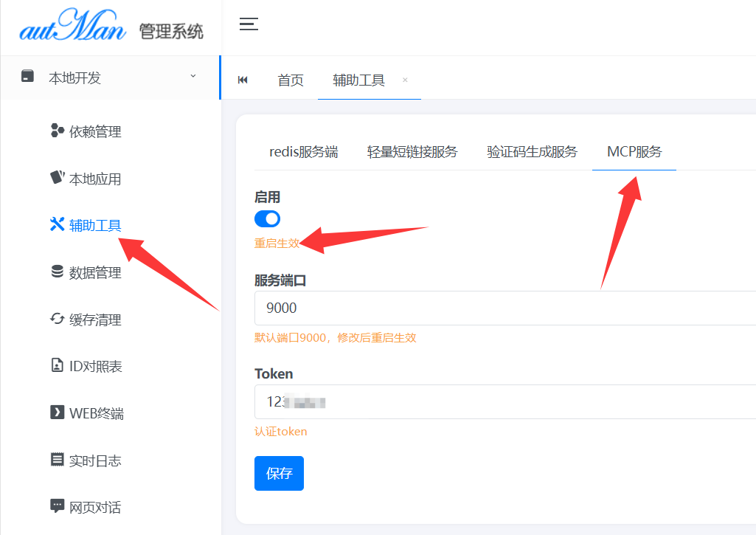
Task: Open 网页对话 chat bubble icon
Action: pyautogui.click(x=57, y=506)
